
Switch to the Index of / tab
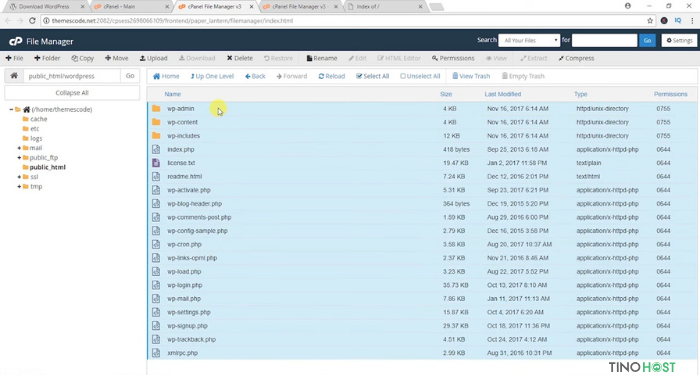[x=384, y=7]
